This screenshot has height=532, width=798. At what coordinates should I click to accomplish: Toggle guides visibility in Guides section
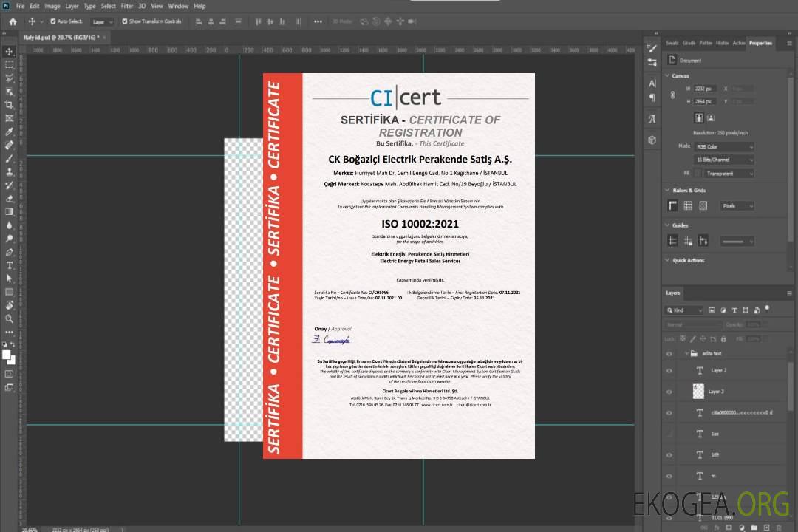672,241
